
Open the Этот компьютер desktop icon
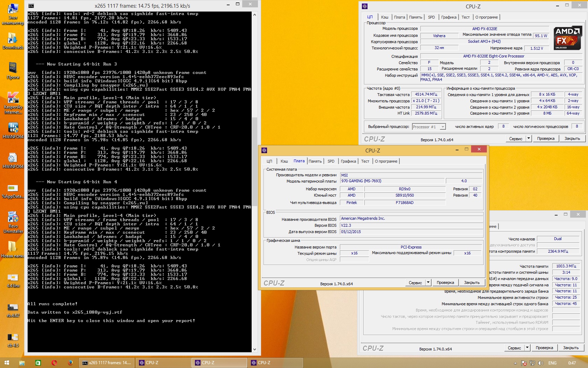[13, 14]
